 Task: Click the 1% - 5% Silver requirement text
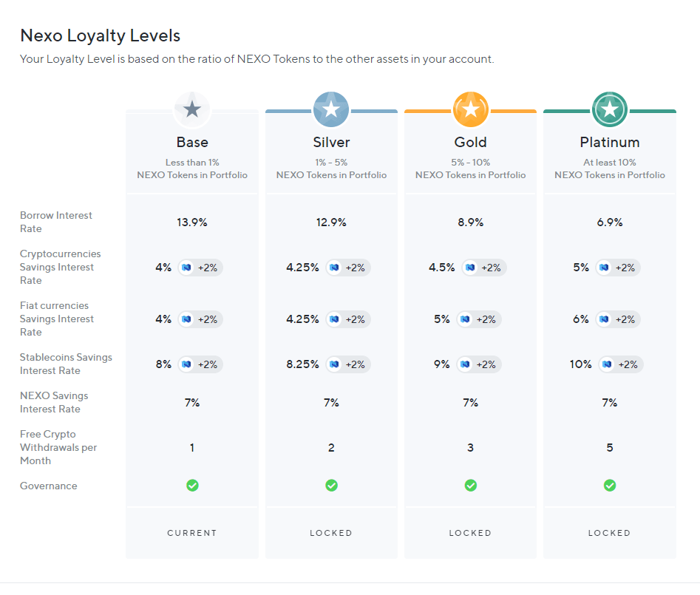click(331, 163)
